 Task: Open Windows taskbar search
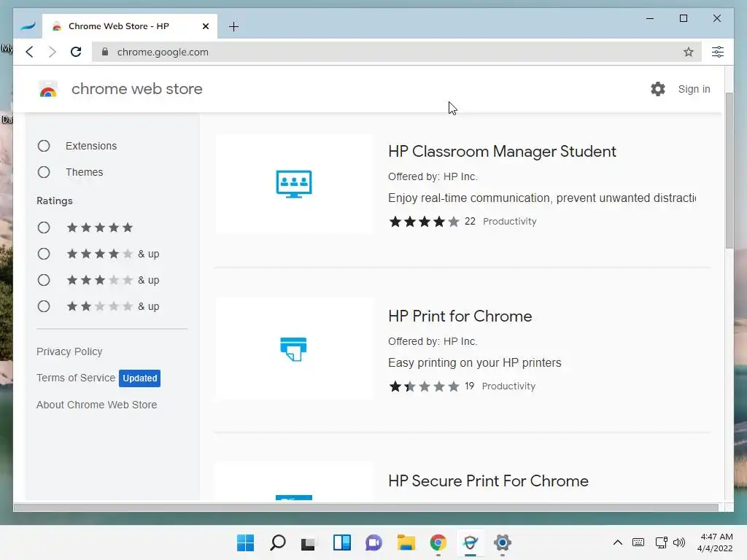278,542
